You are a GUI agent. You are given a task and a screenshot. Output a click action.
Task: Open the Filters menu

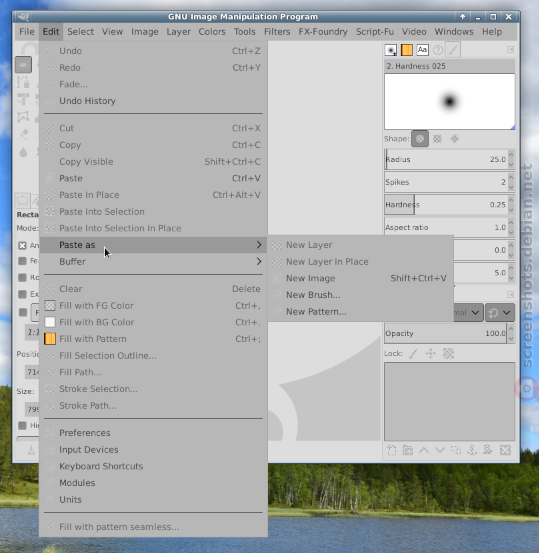277,32
